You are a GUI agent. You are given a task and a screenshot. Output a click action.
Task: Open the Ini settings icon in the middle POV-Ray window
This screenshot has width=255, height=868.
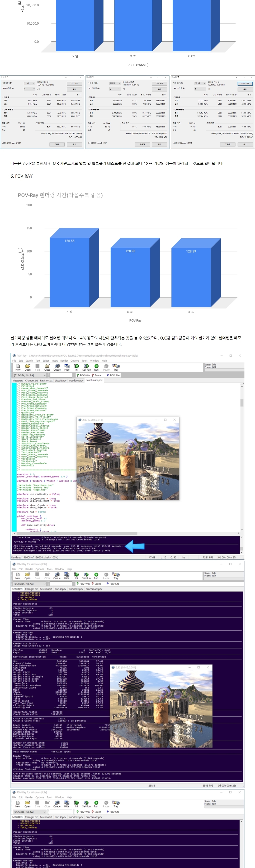tap(76, 576)
